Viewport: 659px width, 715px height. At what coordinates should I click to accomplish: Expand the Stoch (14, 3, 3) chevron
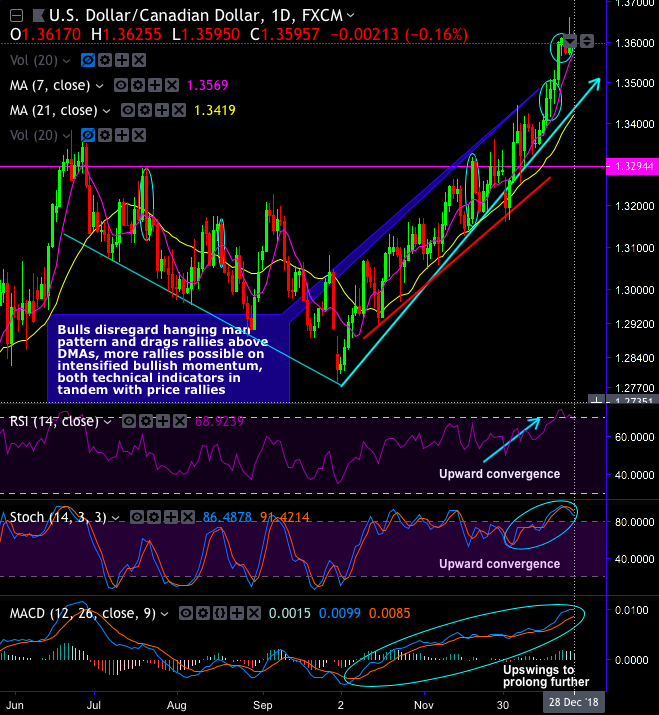pyautogui.click(x=116, y=518)
